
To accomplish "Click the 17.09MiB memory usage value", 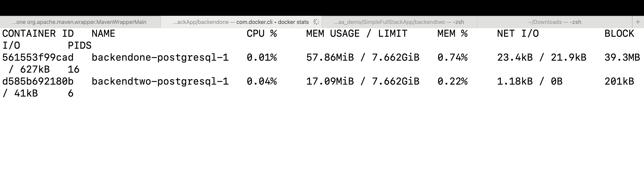I will click(330, 81).
